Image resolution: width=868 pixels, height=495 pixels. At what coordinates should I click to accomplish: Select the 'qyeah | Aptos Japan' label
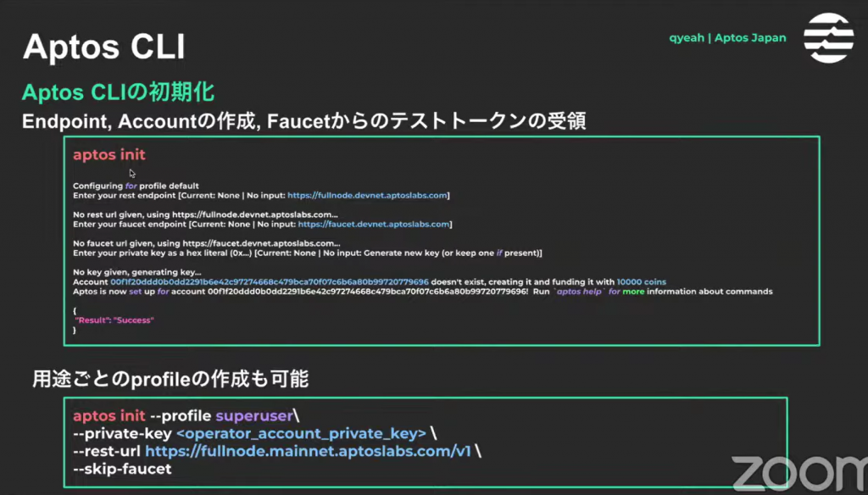click(726, 37)
